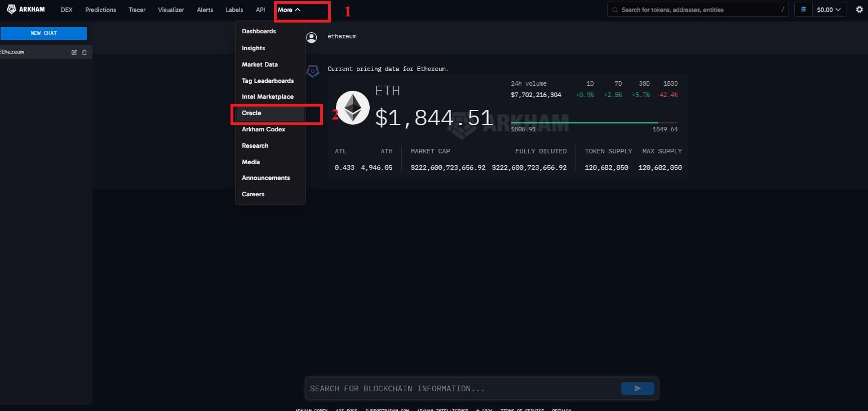The image size is (868, 411).
Task: Focus the tokens, addresses, entities search field
Action: tap(698, 10)
